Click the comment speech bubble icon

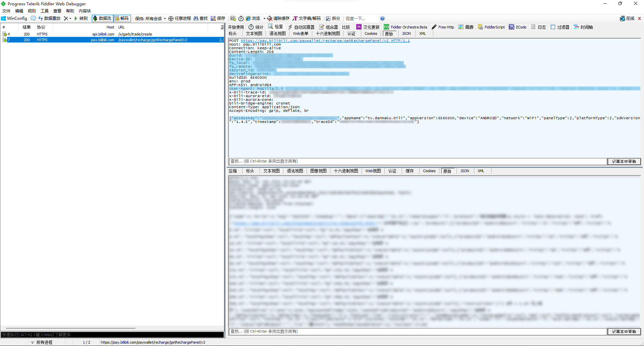click(33, 18)
